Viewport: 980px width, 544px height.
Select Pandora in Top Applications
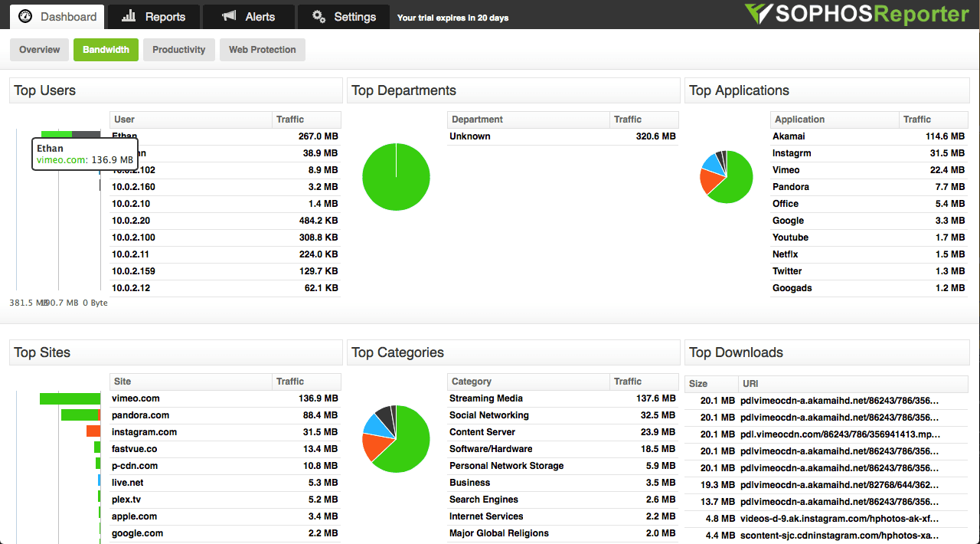[x=869, y=187]
